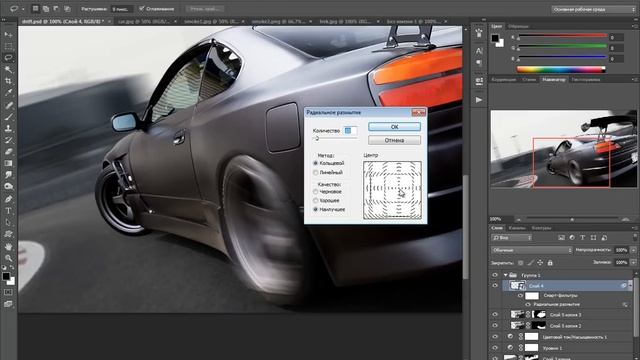Screen dimensions: 640x360
Task: Choose the Линейный blur method
Action: tap(316, 173)
